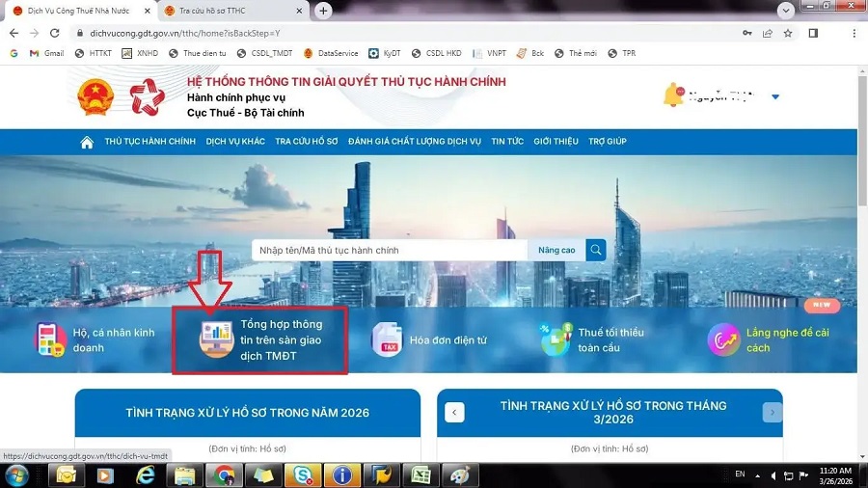Click the Hộ, cá nhân kinh doanh icon

(50, 339)
